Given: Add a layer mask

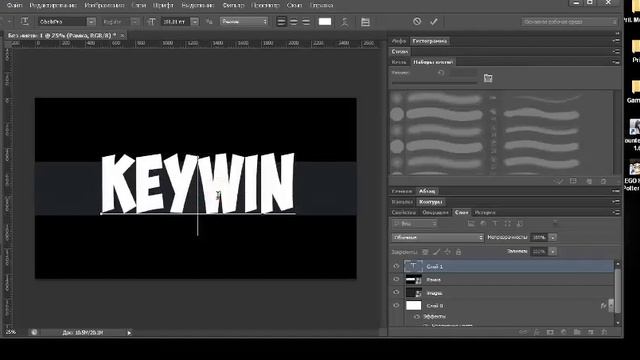Looking at the screenshot, I should click(550, 332).
